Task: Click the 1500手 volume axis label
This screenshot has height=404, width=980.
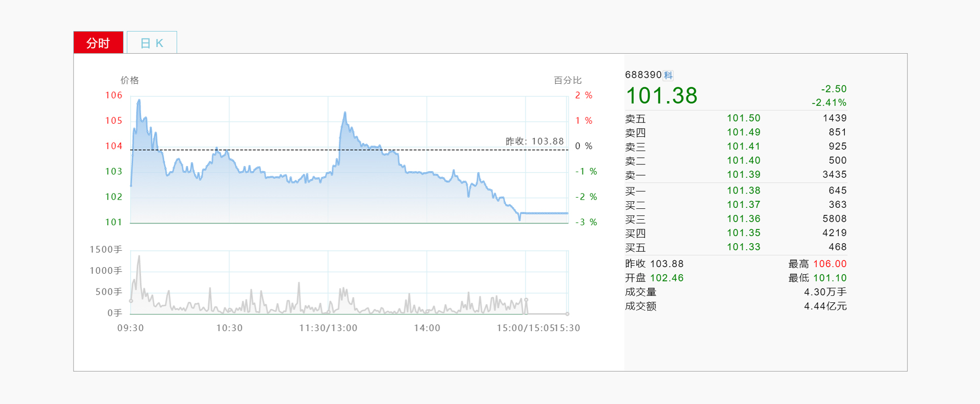Action: [106, 250]
